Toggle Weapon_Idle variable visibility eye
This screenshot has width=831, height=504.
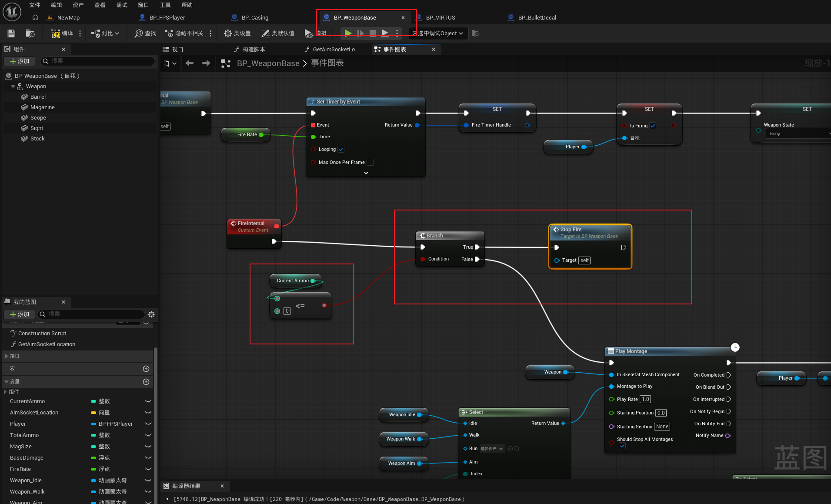coord(148,481)
